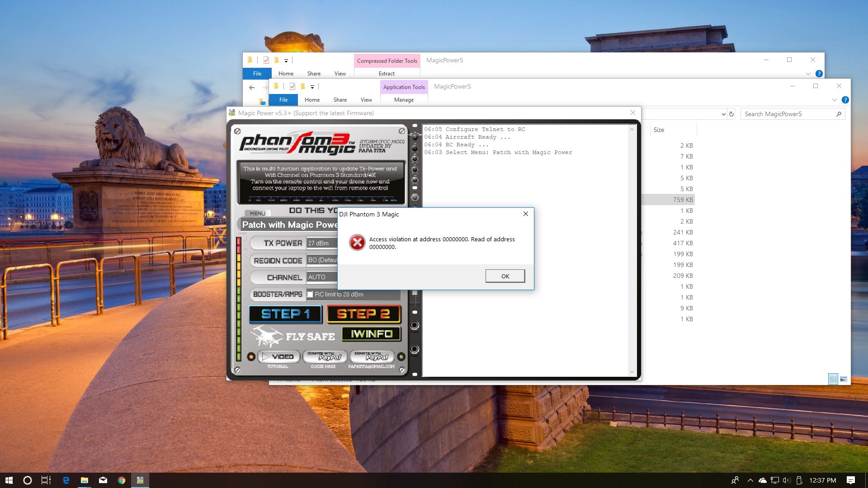Click the red error icon in the dialog
The image size is (868, 488).
(357, 243)
